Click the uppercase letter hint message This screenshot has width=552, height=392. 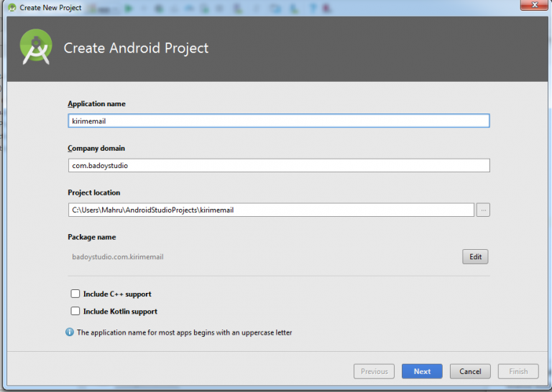[x=184, y=332]
